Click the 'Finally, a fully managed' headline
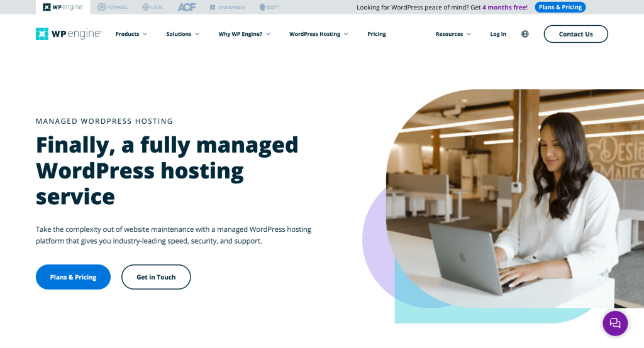This screenshot has height=348, width=644. (167, 171)
